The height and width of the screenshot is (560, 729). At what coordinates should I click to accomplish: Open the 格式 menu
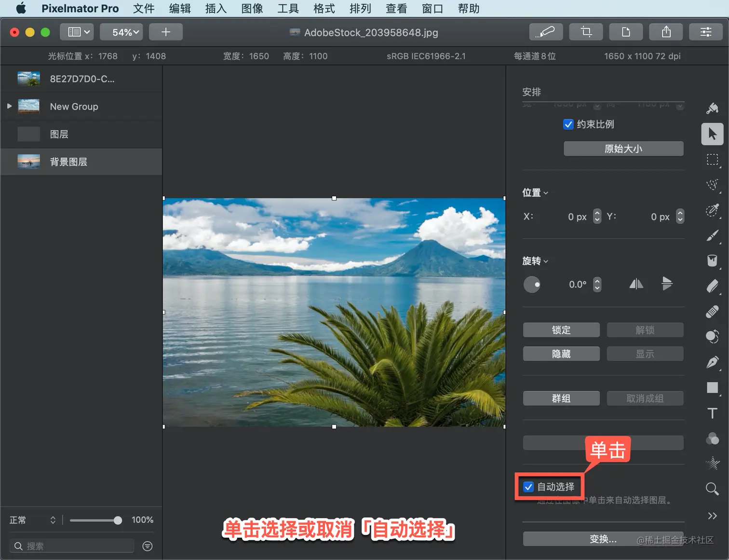click(324, 9)
